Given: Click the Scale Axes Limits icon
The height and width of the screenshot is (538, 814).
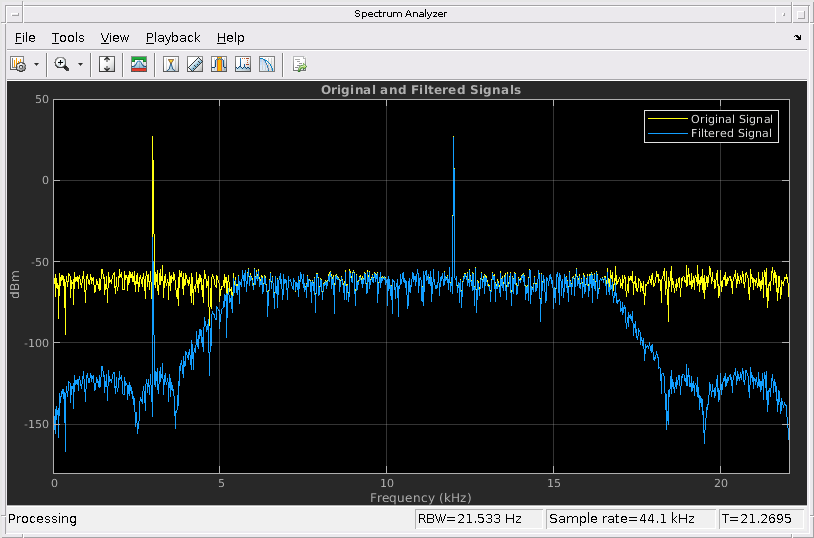Looking at the screenshot, I should click(108, 65).
